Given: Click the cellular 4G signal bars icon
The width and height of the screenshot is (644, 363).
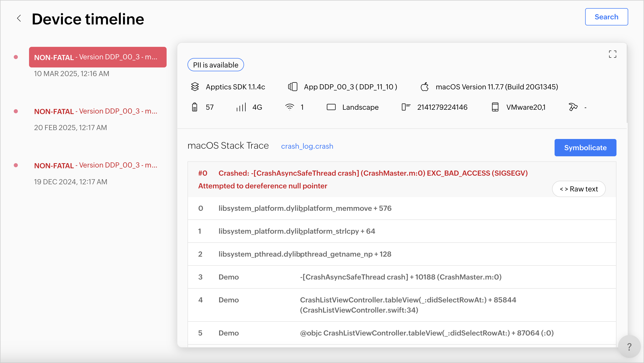Looking at the screenshot, I should 241,107.
